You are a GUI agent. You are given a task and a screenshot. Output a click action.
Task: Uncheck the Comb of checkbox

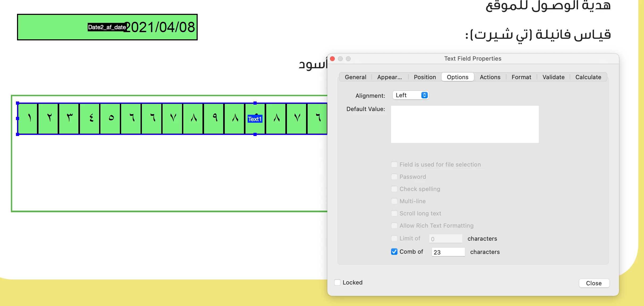coord(394,252)
